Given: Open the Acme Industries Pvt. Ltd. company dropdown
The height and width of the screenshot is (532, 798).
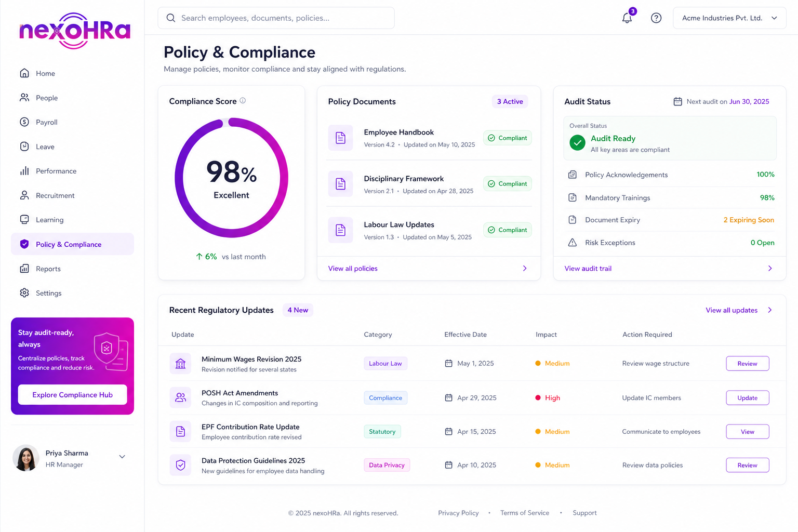Looking at the screenshot, I should pyautogui.click(x=729, y=18).
